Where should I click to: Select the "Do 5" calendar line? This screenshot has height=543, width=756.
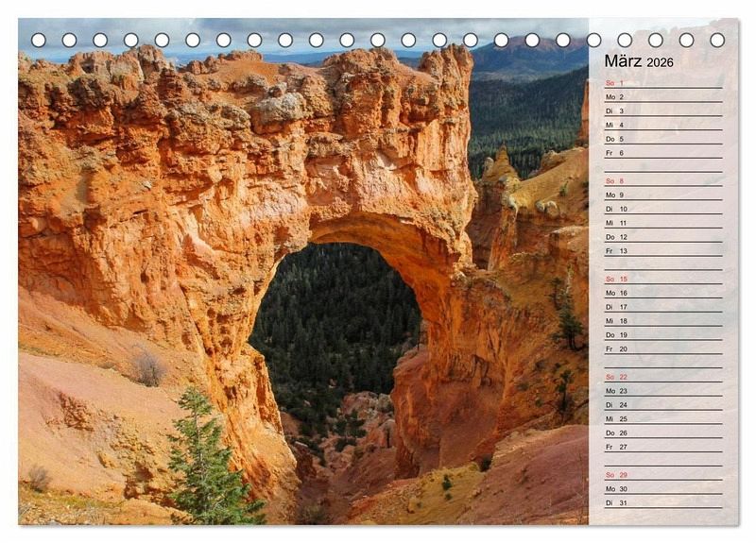point(663,139)
